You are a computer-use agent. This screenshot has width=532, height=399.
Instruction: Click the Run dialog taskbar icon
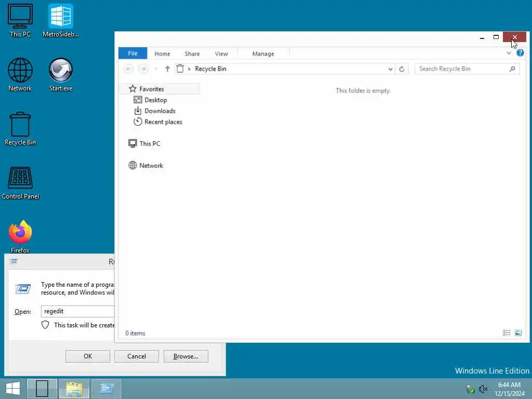click(x=106, y=389)
